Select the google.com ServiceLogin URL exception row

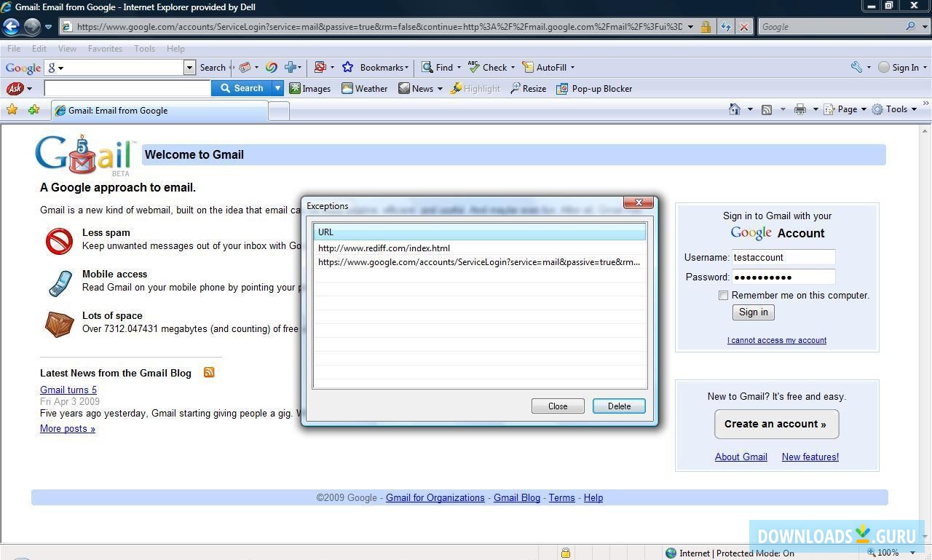click(480, 261)
